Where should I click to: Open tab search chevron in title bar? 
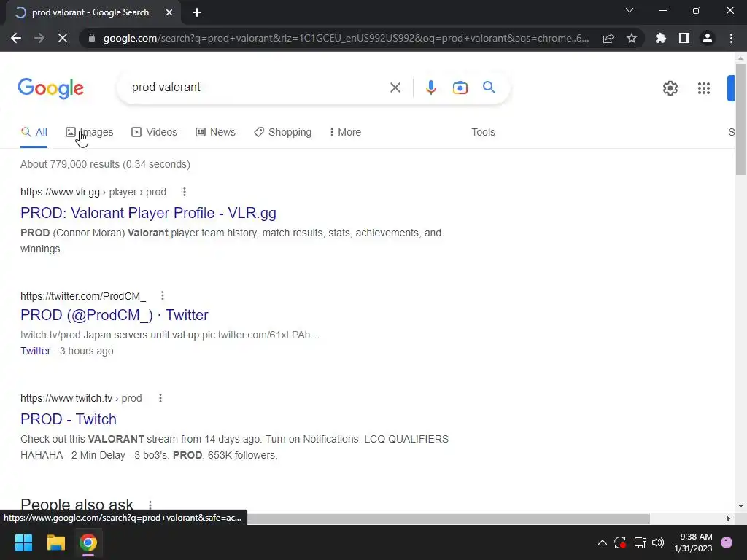(x=630, y=10)
